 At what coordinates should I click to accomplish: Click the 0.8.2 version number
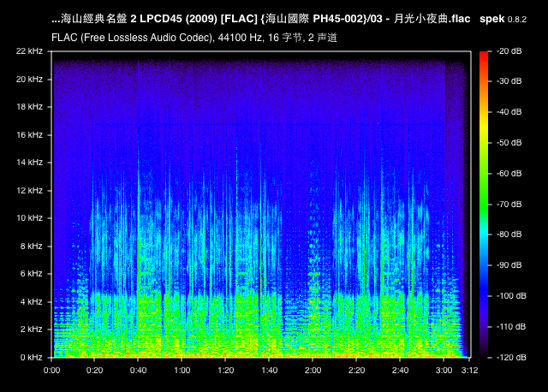517,20
